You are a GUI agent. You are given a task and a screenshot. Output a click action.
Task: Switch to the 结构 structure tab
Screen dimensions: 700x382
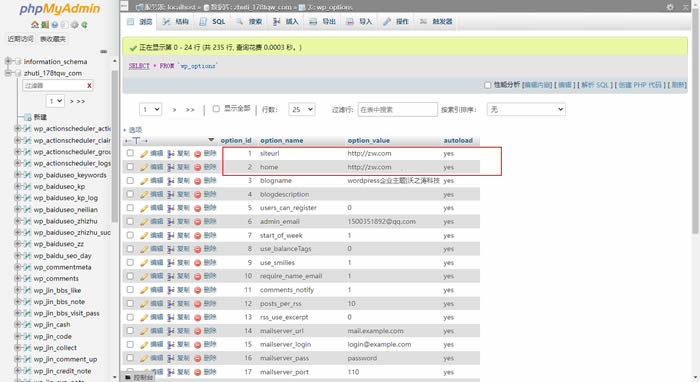[x=175, y=21]
